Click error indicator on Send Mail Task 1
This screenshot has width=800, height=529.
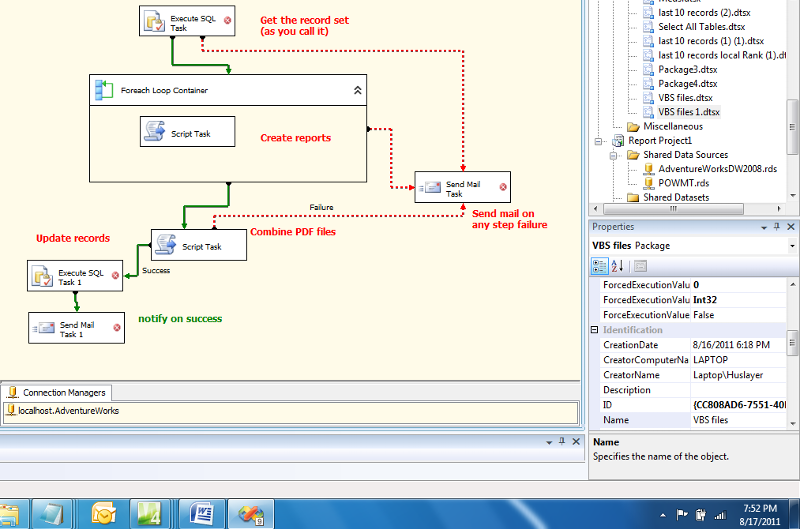point(117,328)
